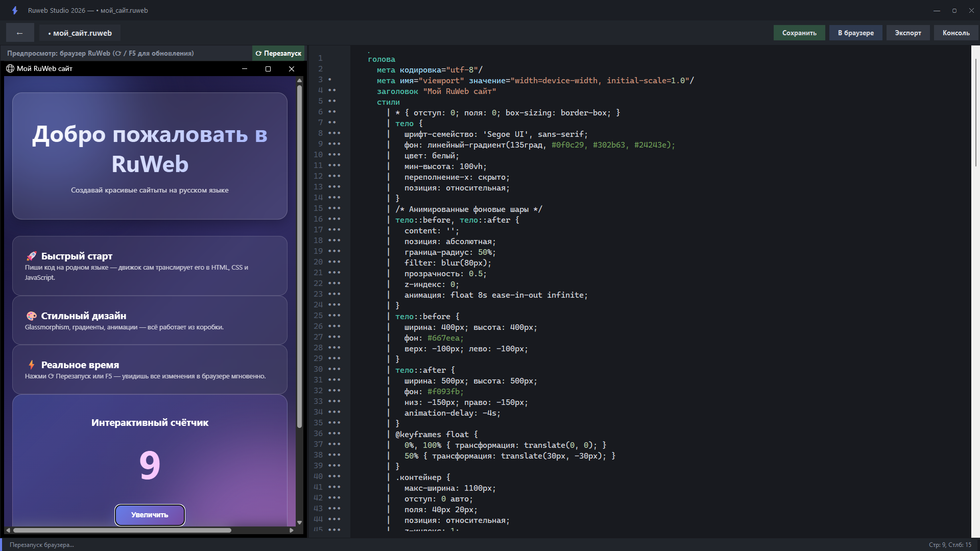Click the Увеличить counter button
Screen dimensions: 980x551
(x=150, y=515)
